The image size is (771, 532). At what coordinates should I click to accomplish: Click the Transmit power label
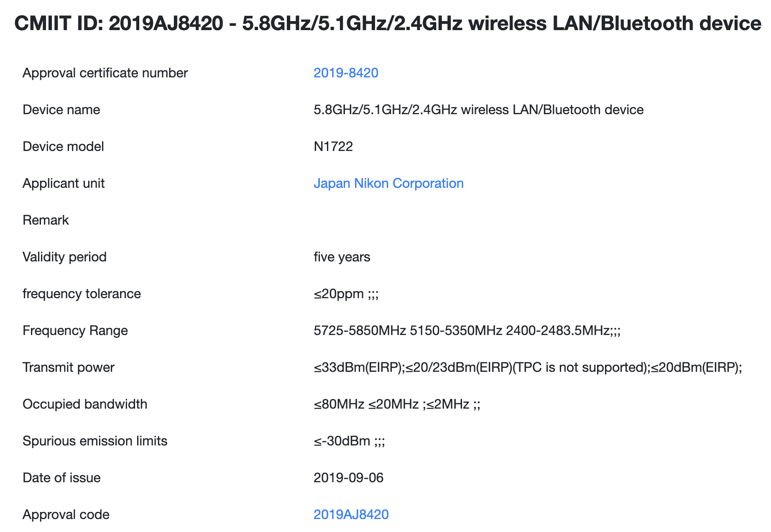point(68,367)
